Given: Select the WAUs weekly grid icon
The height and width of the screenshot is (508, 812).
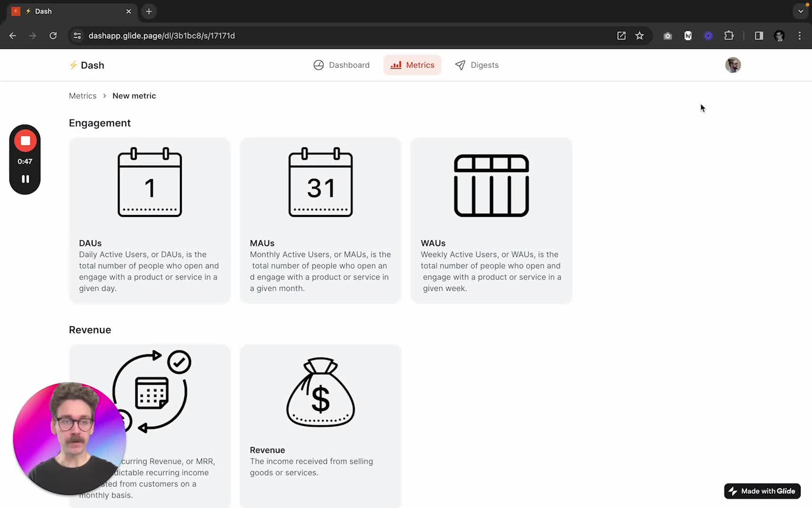Looking at the screenshot, I should pos(491,185).
